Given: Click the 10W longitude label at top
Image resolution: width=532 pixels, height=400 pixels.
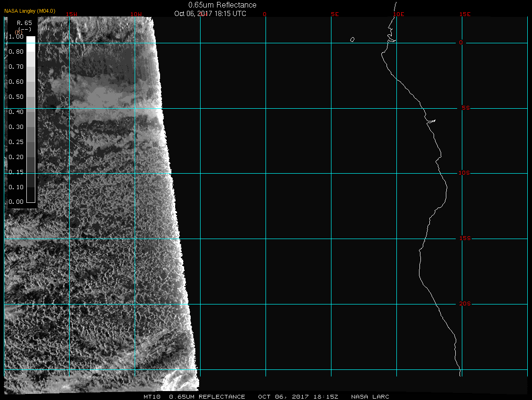Looking at the screenshot, I should [x=136, y=14].
